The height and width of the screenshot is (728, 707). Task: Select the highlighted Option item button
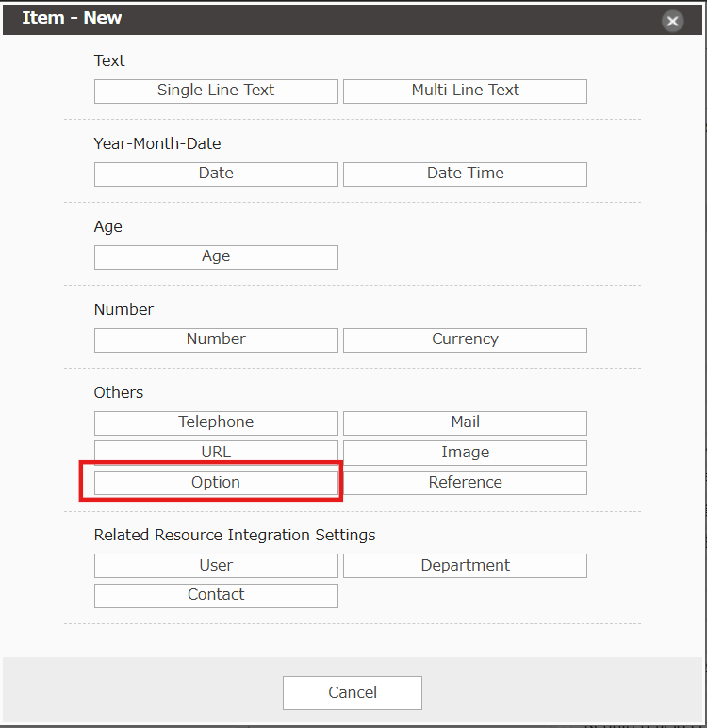(216, 483)
